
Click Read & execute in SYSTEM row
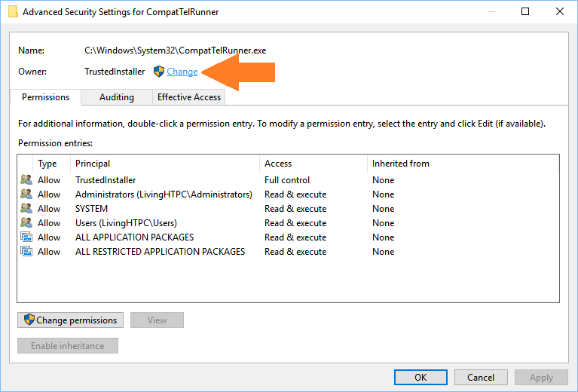[295, 209]
